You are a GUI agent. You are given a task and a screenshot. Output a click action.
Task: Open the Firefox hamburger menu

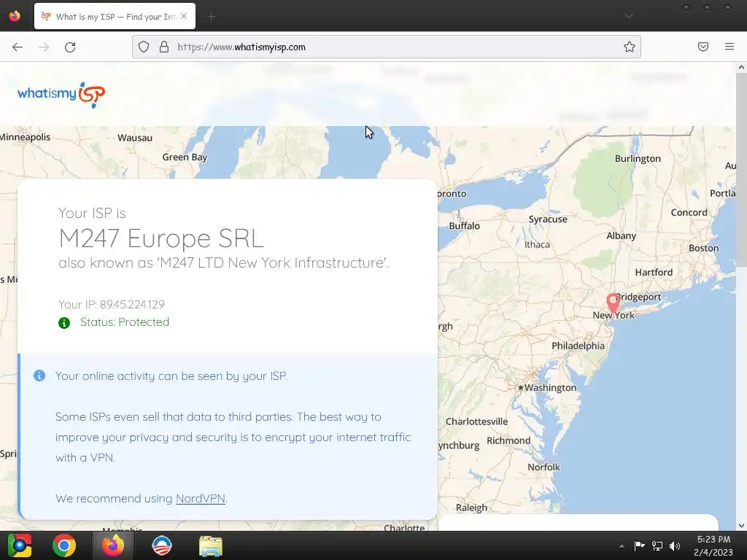click(x=729, y=47)
